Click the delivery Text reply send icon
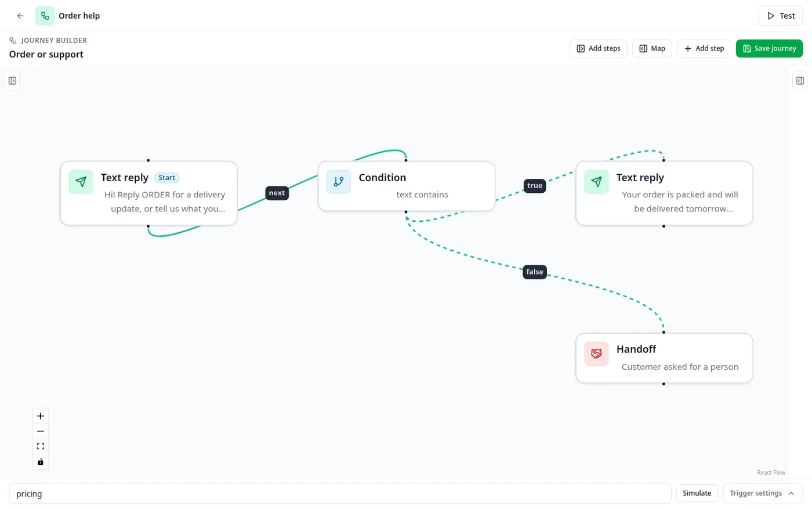The width and height of the screenshot is (812, 508). coord(596,182)
